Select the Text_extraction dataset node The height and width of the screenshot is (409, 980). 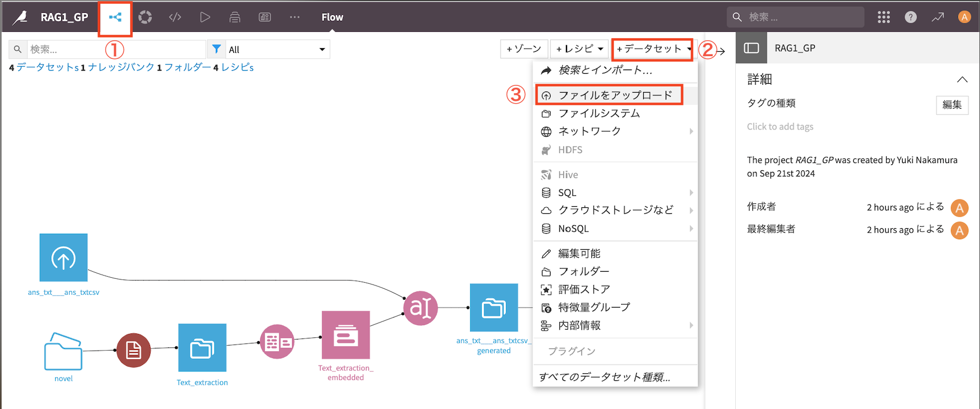202,348
